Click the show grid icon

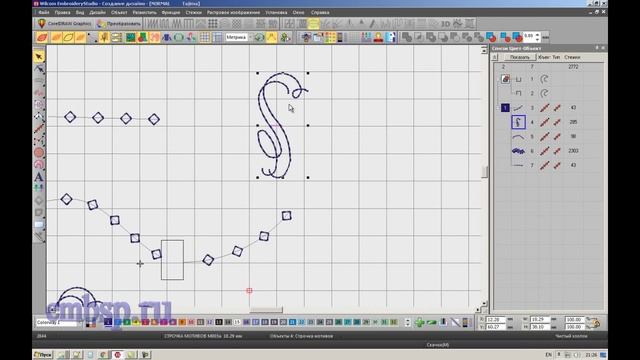click(205, 38)
